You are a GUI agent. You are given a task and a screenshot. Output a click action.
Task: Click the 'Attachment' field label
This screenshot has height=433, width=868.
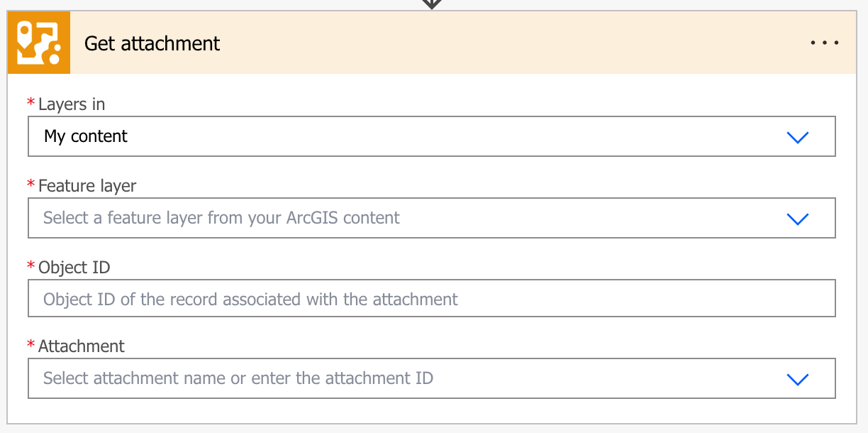pos(82,346)
